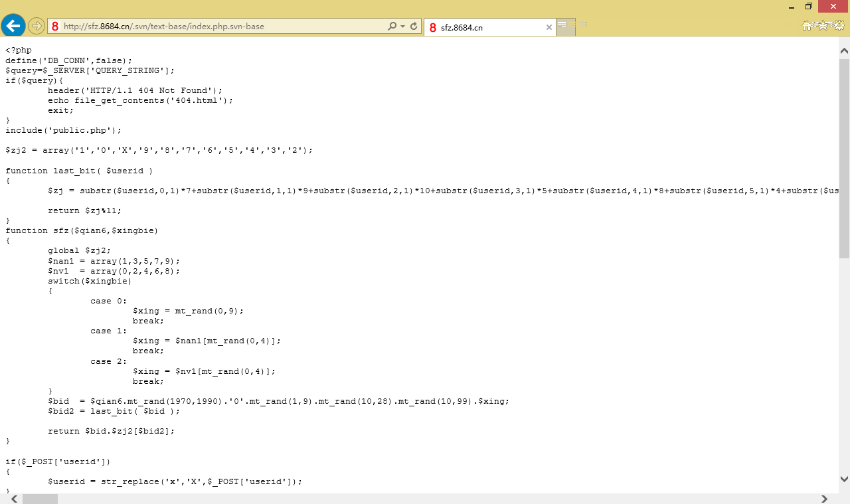Image resolution: width=850 pixels, height=504 pixels.
Task: Click the 'case 0:' line
Action: coord(109,301)
